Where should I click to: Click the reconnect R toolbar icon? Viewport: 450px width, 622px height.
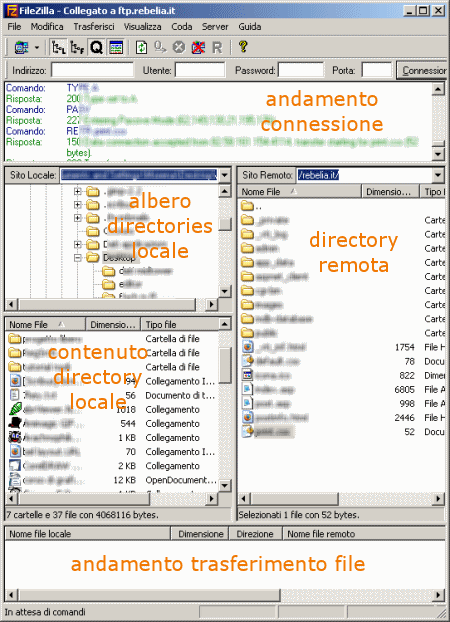click(x=217, y=48)
